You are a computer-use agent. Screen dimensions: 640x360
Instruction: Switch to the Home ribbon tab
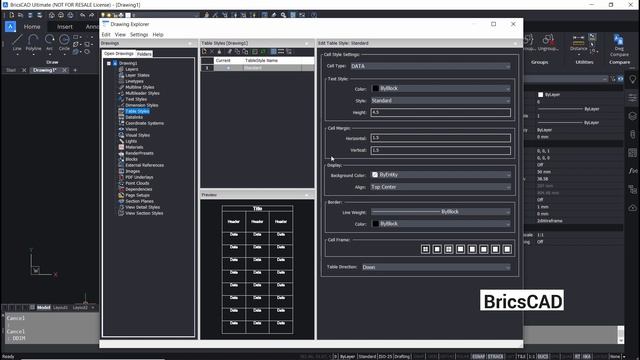pyautogui.click(x=32, y=27)
